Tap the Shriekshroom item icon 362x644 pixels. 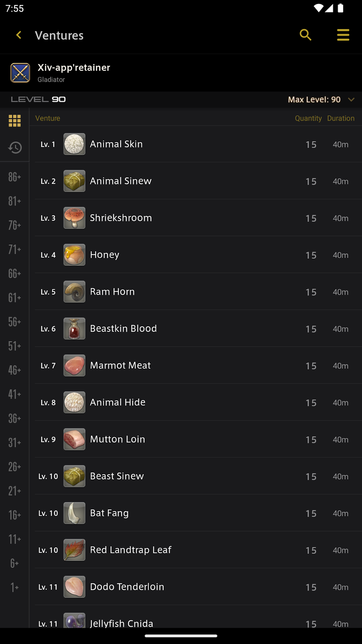(74, 218)
